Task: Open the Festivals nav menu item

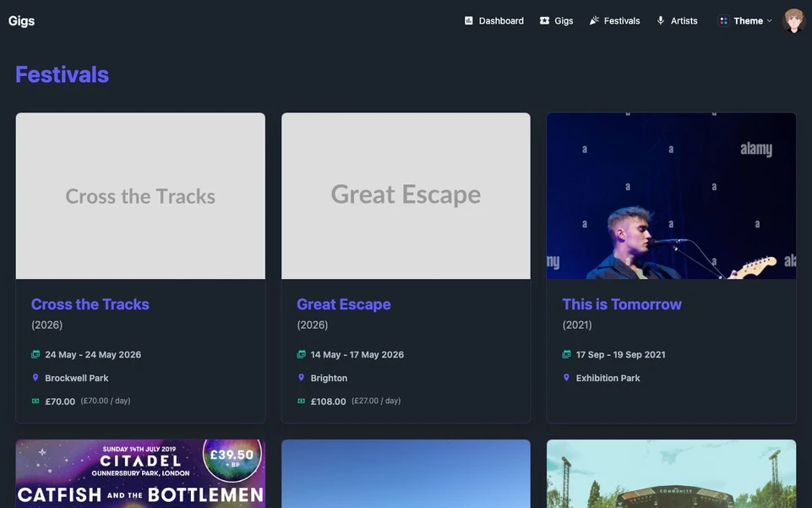Action: [x=614, y=21]
